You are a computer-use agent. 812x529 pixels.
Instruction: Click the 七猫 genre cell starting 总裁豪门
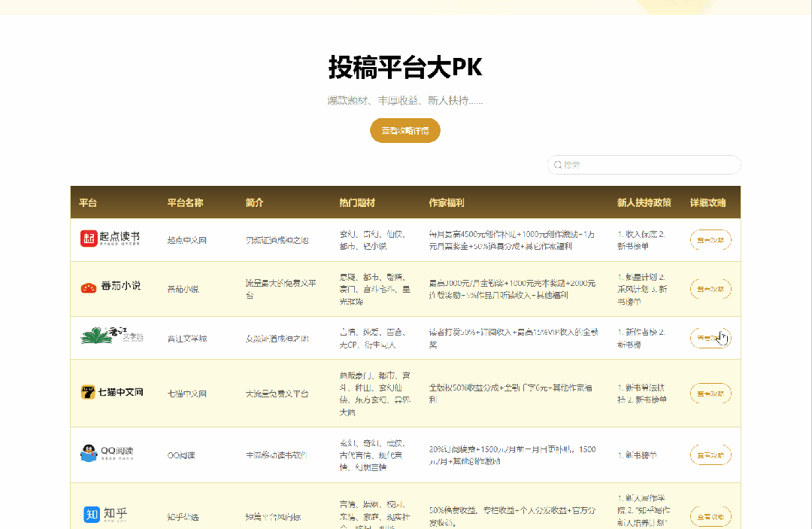pyautogui.click(x=375, y=394)
